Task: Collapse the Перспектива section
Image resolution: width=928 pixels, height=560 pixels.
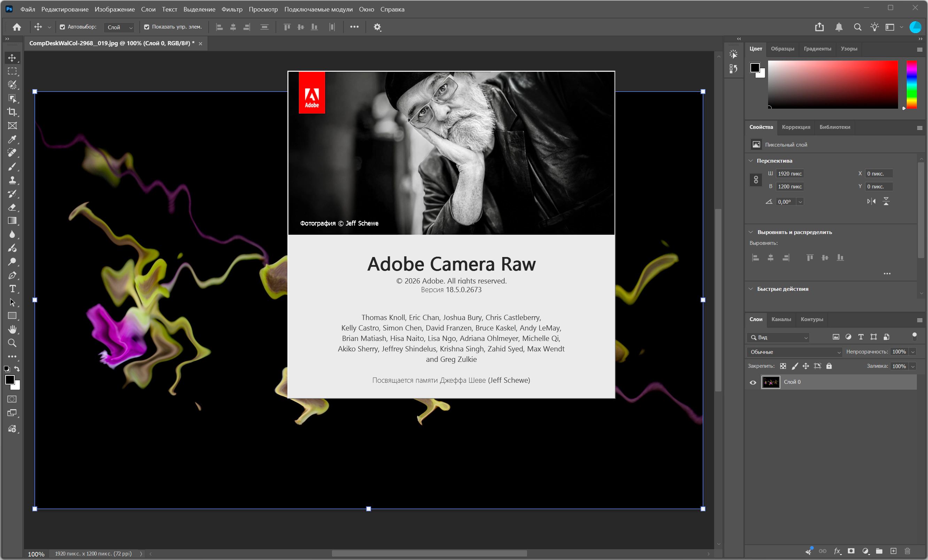Action: [x=751, y=161]
